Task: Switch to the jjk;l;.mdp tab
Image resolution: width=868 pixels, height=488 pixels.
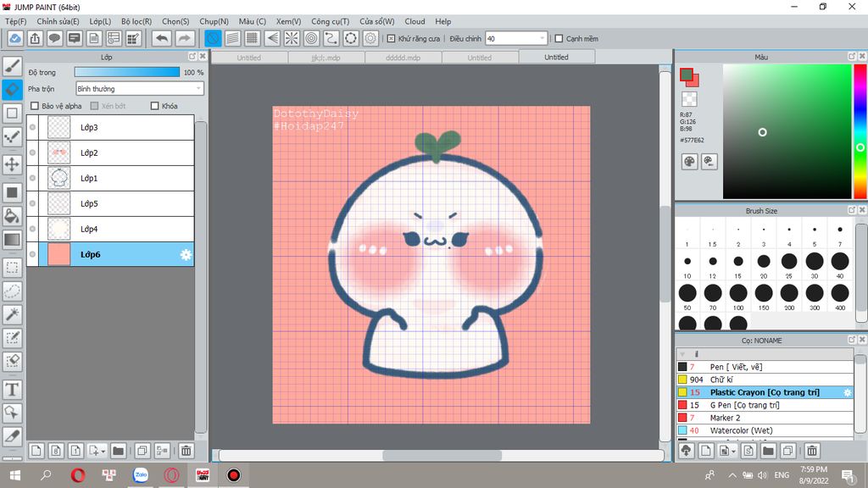Action: (x=326, y=58)
